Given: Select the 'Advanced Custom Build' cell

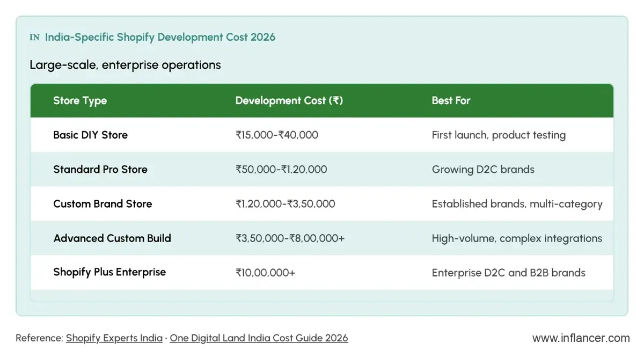Looking at the screenshot, I should pyautogui.click(x=112, y=238).
